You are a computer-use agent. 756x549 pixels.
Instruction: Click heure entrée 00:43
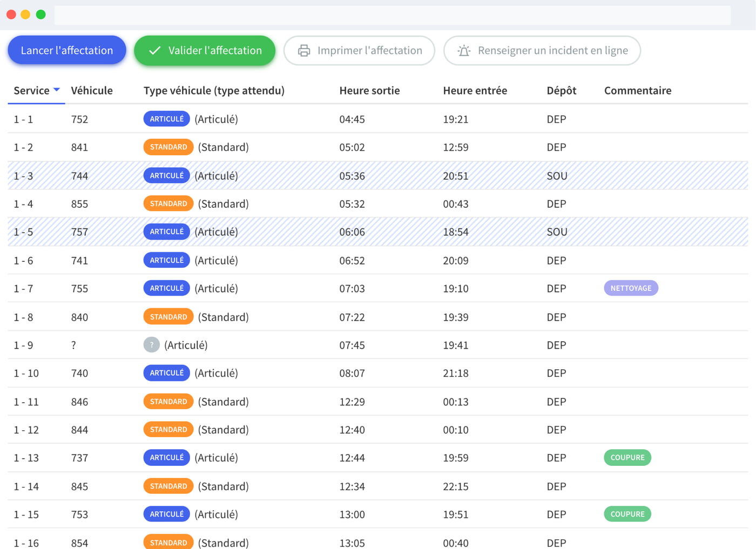(456, 204)
